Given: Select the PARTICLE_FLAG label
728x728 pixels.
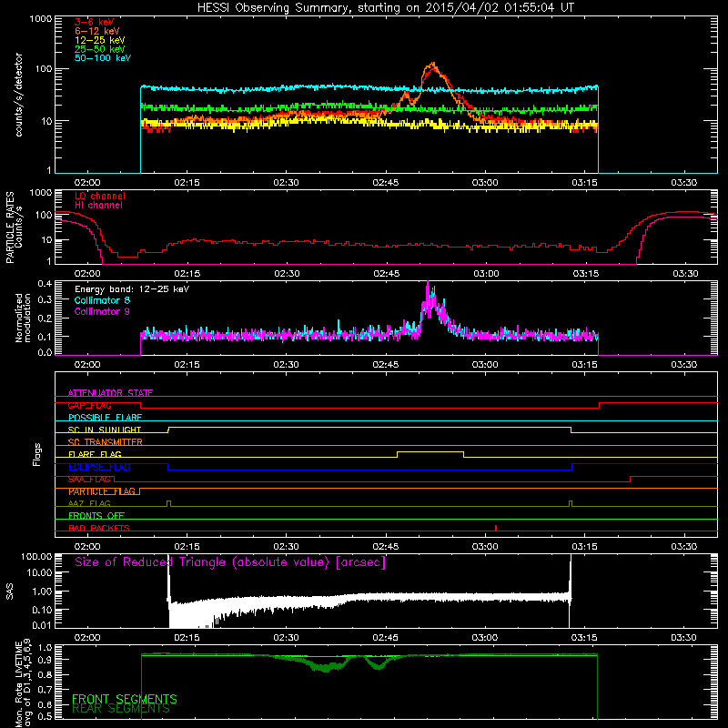Looking at the screenshot, I should pos(102,491).
